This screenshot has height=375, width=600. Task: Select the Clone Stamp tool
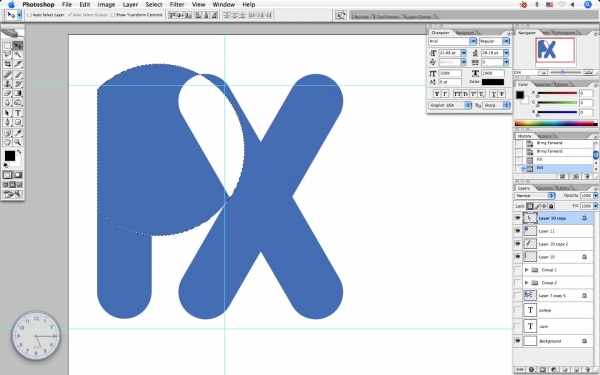click(7, 84)
